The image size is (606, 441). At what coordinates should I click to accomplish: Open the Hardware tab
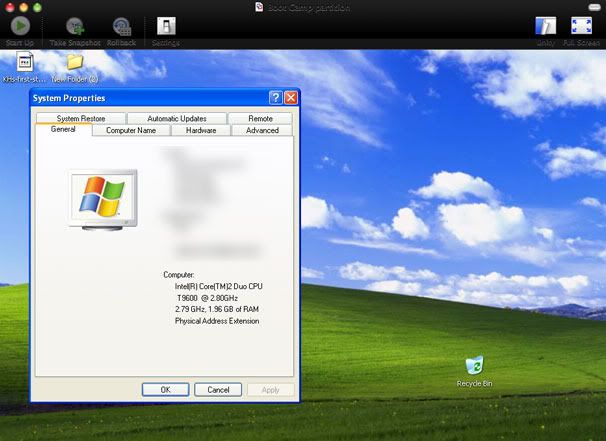pos(201,130)
